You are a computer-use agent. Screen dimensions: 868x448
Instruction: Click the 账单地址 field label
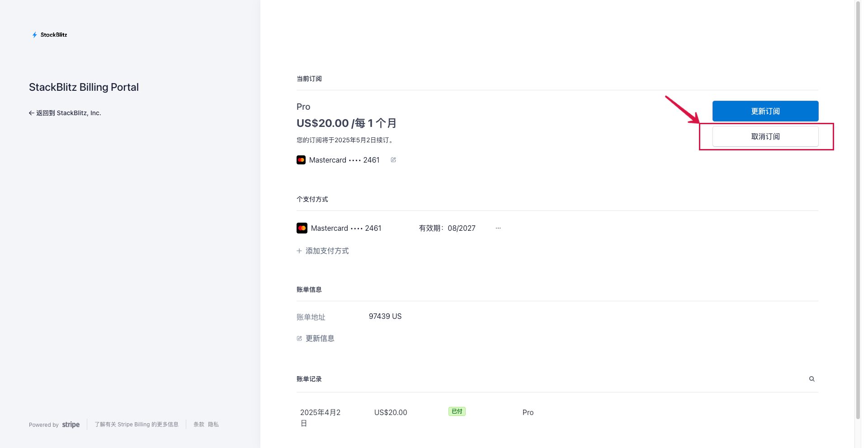311,317
